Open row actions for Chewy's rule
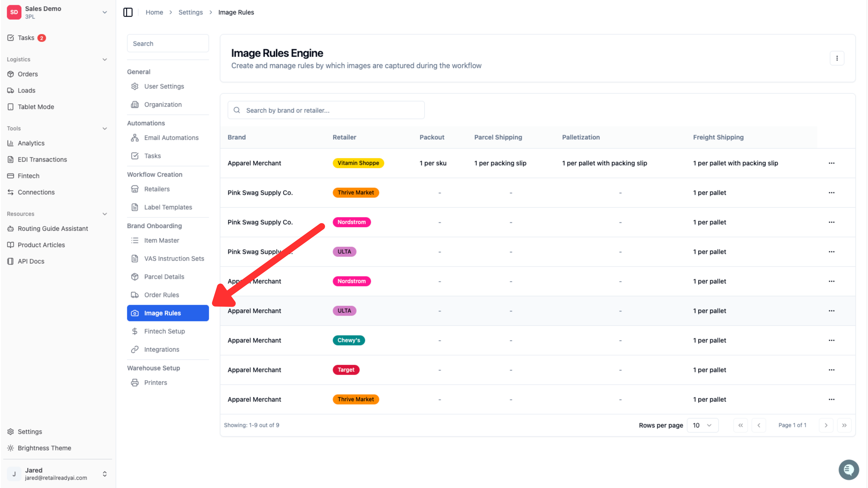The image size is (868, 488). point(831,340)
